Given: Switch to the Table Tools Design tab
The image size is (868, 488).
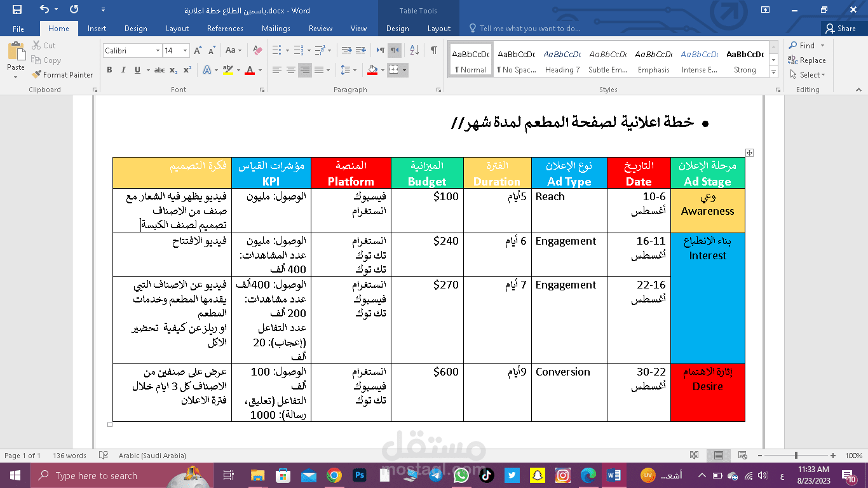Looking at the screenshot, I should (x=397, y=29).
